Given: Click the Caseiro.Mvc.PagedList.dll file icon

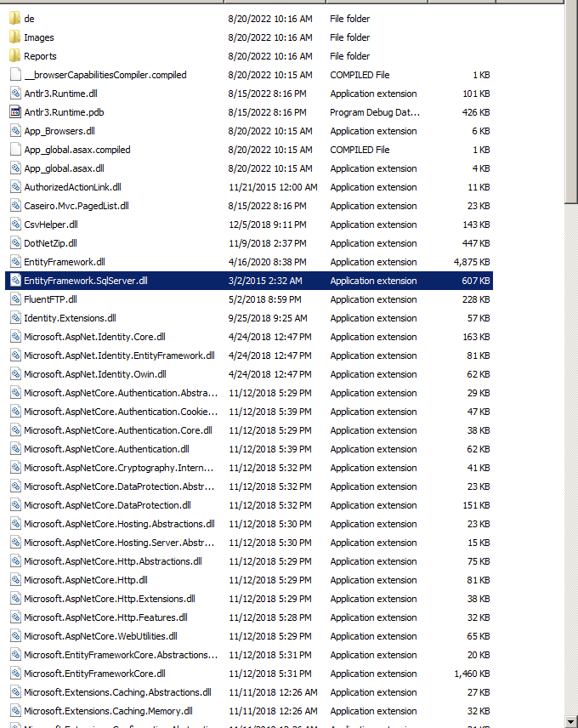Looking at the screenshot, I should point(15,206).
